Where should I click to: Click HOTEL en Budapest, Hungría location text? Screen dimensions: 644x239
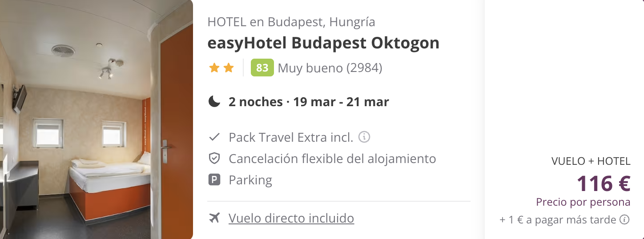click(x=291, y=22)
